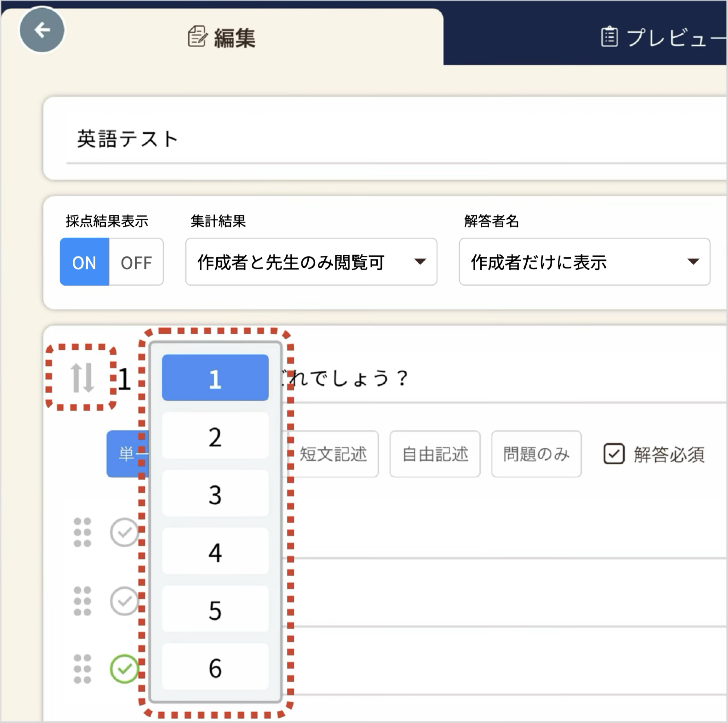
Task: Select position 3 in the order list
Action: (x=215, y=494)
